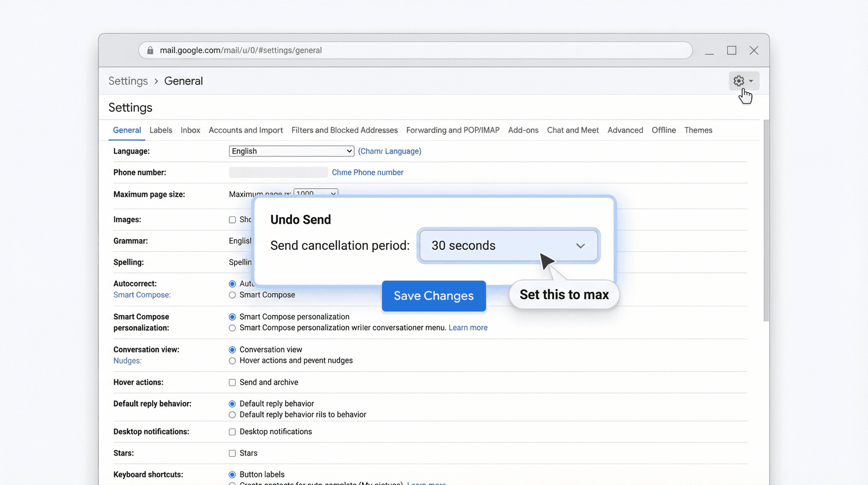Click the Phone number input field

click(x=278, y=172)
